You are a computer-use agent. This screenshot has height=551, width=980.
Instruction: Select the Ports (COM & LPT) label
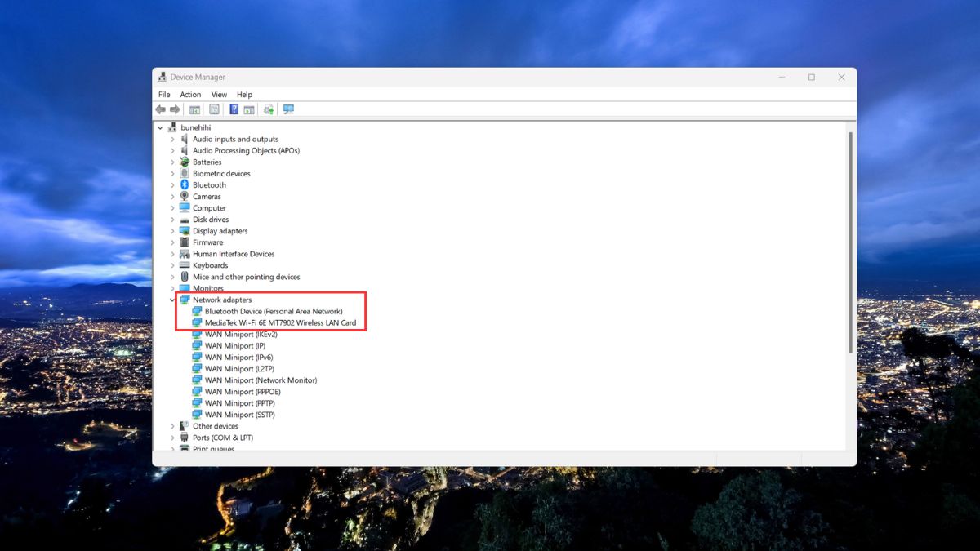coord(223,438)
